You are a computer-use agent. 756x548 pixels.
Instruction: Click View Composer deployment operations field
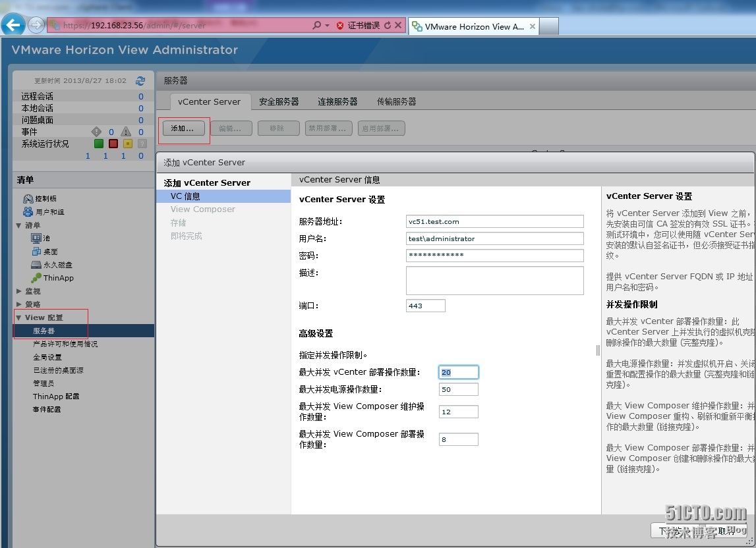[x=459, y=439]
